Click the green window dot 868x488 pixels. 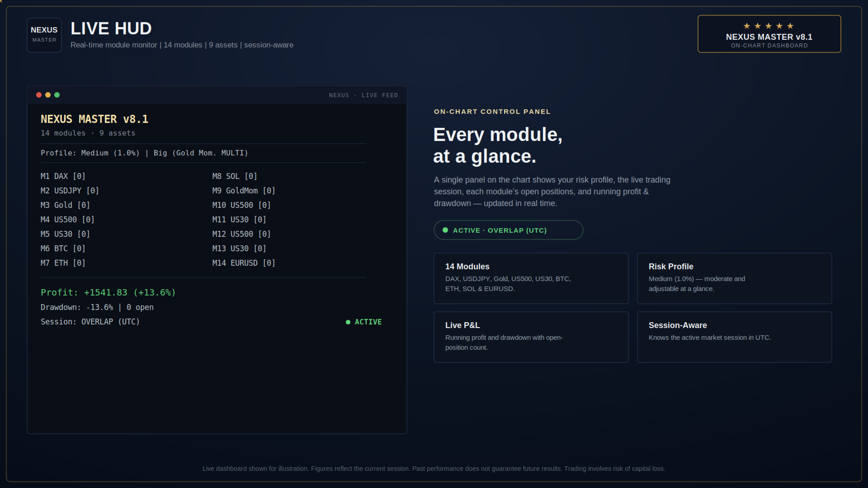(x=57, y=95)
